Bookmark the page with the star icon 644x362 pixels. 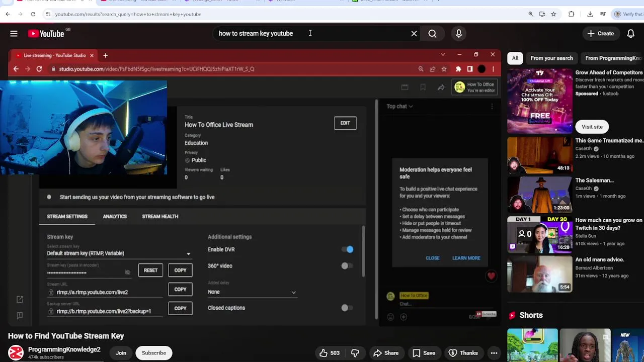553,14
